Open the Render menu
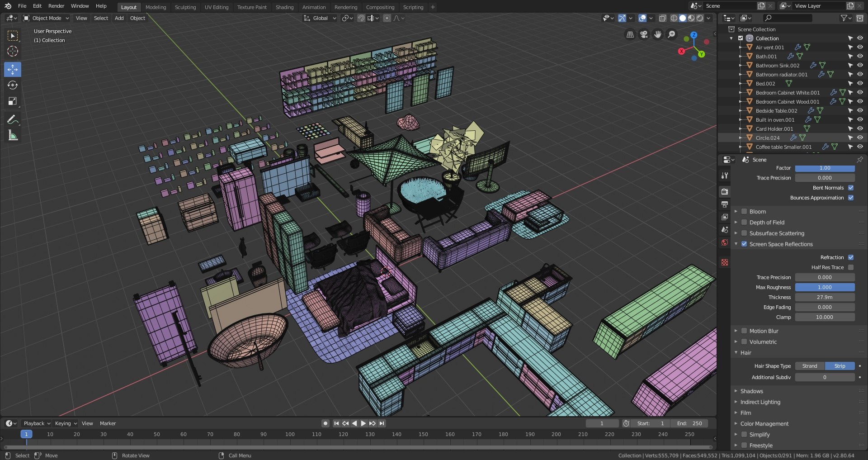 point(57,6)
